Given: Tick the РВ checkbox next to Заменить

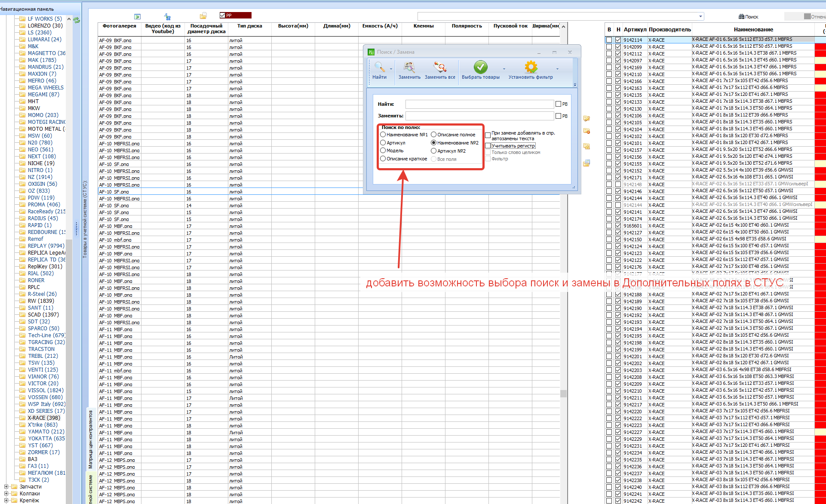Looking at the screenshot, I should coord(558,116).
